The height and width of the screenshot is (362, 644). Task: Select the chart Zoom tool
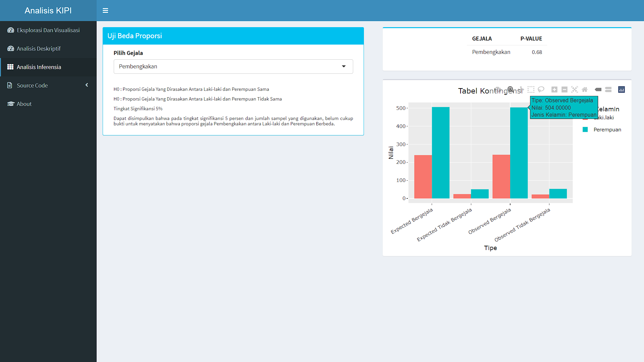tap(510, 89)
